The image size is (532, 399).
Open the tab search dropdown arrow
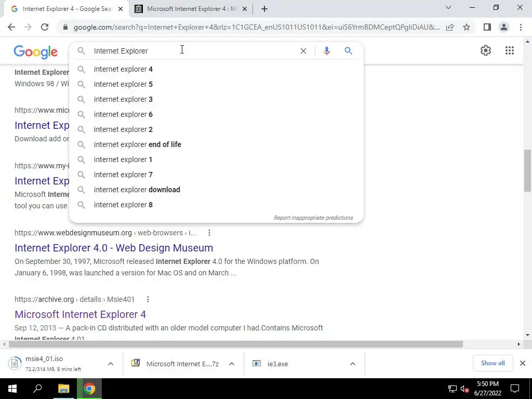tap(448, 7)
